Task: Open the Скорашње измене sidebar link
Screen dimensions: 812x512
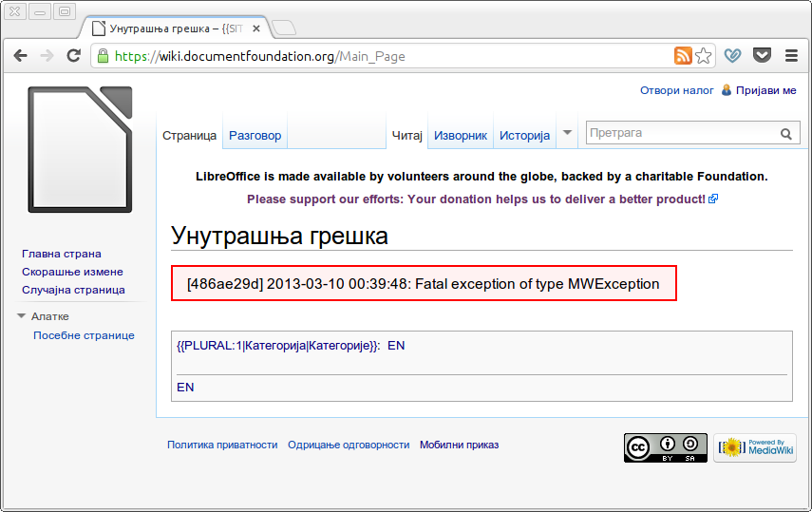Action: click(x=73, y=272)
